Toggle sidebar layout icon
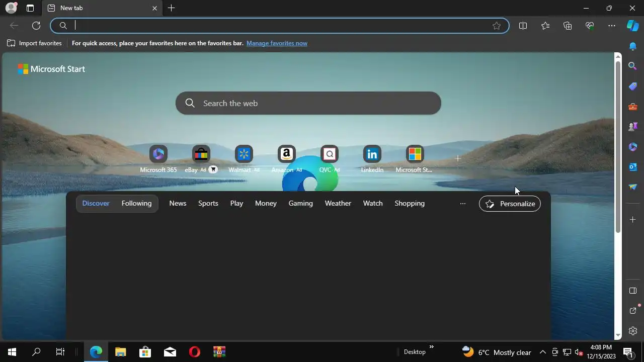This screenshot has height=362, width=644. 633,291
